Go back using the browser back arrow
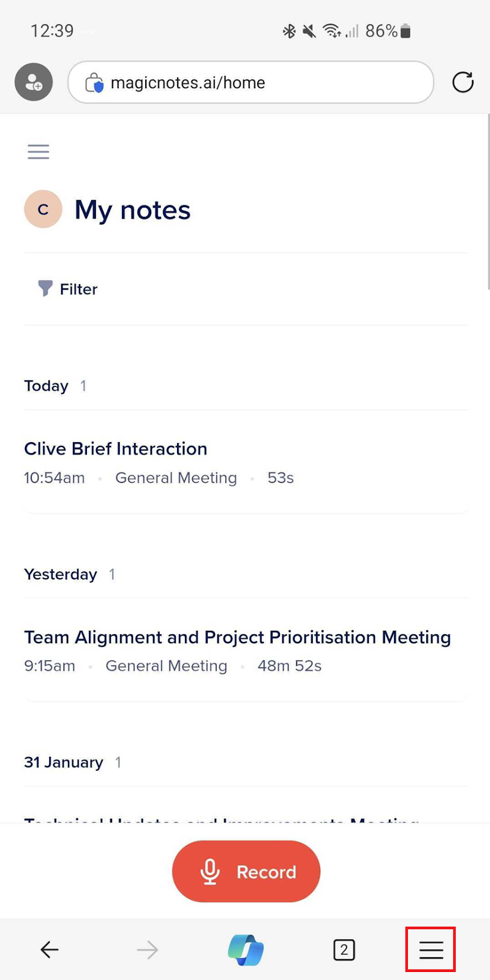 pos(49,949)
